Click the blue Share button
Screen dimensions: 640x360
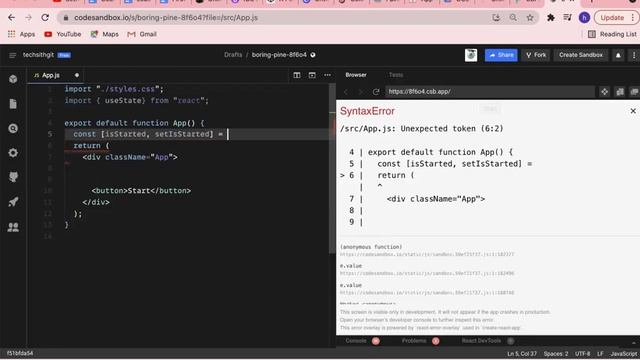click(501, 55)
